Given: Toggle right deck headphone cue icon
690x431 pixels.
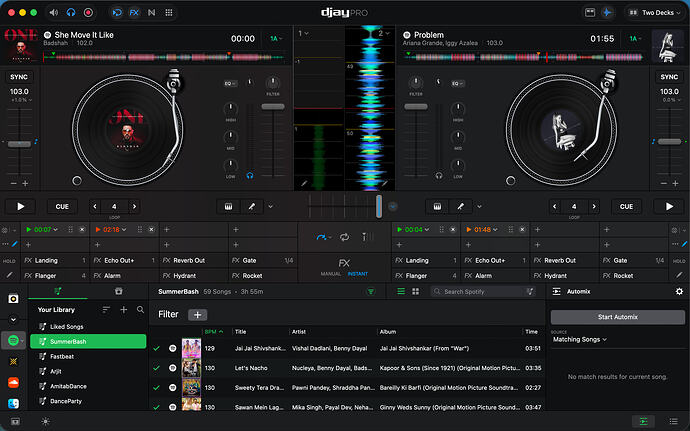Looking at the screenshot, I should pos(439,175).
